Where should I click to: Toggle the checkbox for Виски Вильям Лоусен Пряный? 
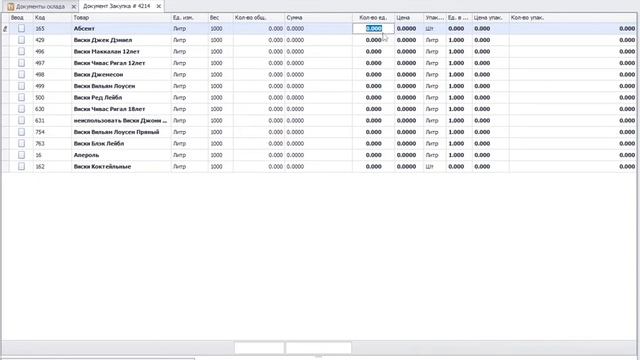21,132
